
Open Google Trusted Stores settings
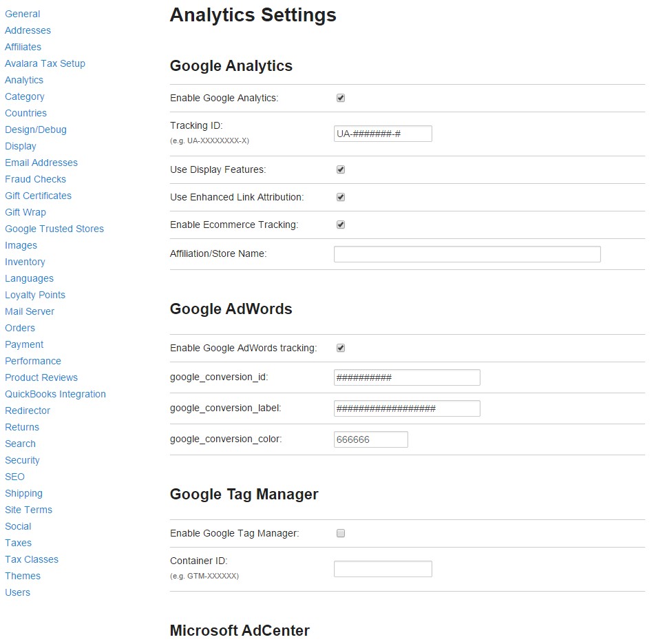tap(54, 229)
